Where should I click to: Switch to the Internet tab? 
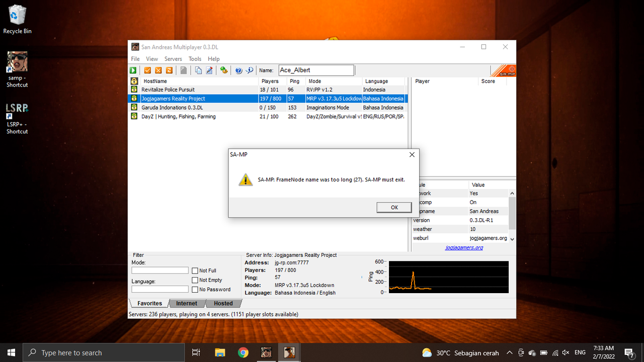[187, 303]
